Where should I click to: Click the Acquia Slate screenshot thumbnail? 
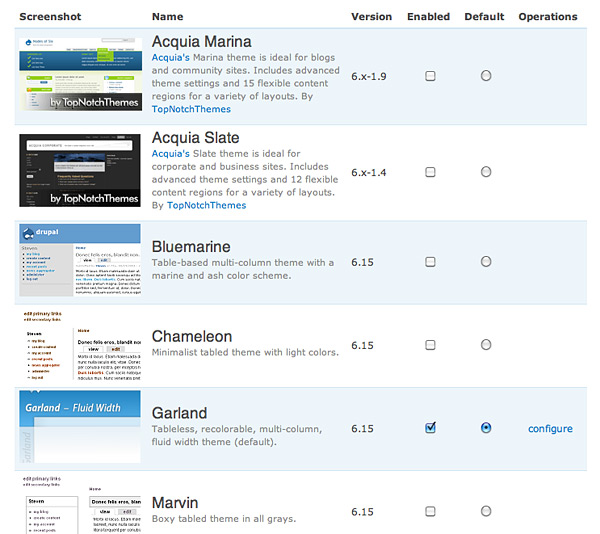click(80, 170)
